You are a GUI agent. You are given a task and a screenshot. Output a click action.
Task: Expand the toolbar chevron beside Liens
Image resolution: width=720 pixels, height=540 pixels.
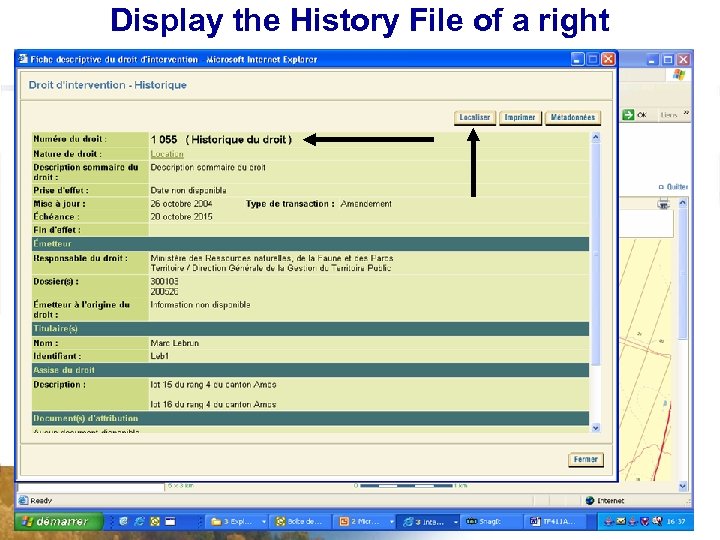pos(686,113)
